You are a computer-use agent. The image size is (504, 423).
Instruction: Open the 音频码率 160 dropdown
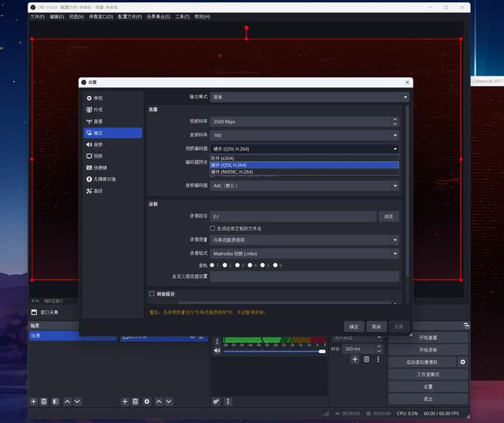tap(305, 135)
